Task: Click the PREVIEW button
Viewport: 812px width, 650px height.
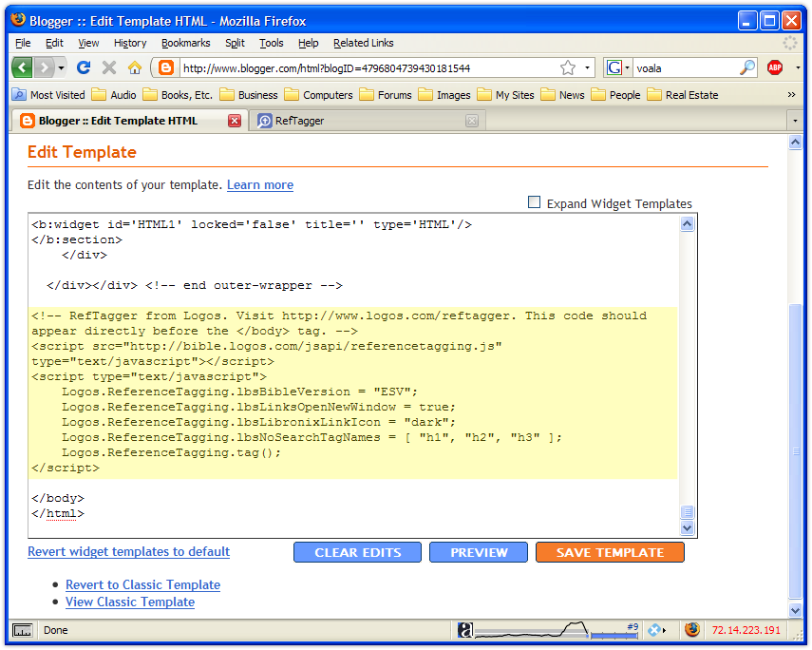Action: [x=479, y=552]
